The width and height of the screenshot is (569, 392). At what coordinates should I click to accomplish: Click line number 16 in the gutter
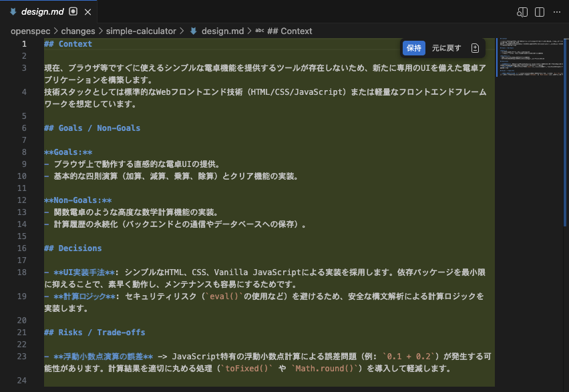pyautogui.click(x=22, y=248)
